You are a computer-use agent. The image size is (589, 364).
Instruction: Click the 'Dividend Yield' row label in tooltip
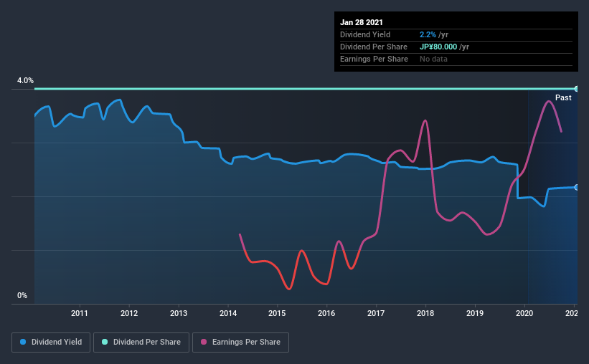click(x=365, y=35)
